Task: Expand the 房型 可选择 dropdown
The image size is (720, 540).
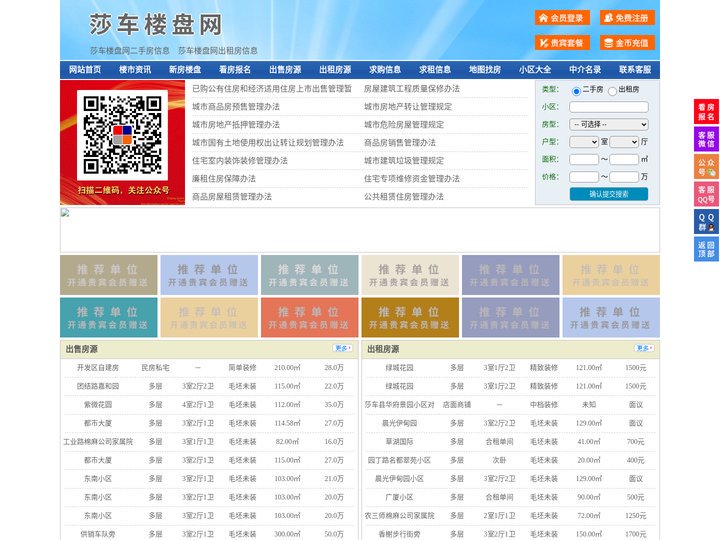Action: point(609,124)
